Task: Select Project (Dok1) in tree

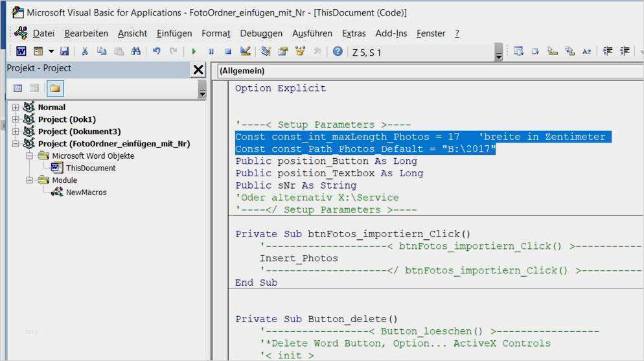Action: point(67,119)
